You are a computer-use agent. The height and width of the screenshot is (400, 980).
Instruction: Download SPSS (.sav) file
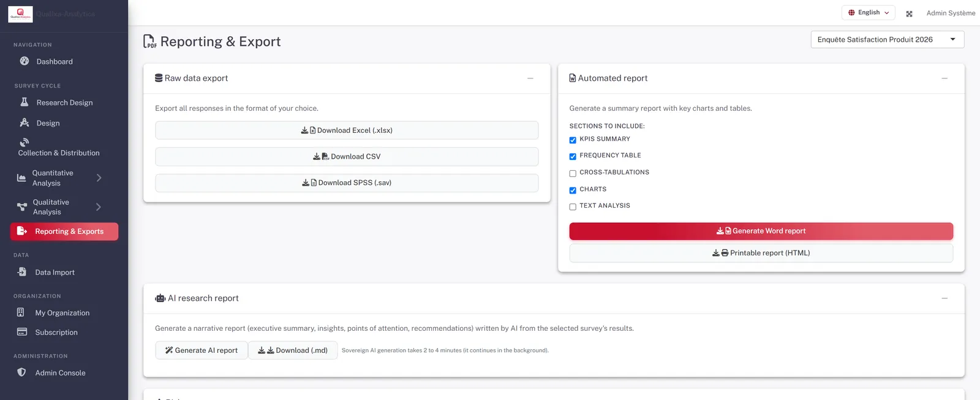click(347, 183)
